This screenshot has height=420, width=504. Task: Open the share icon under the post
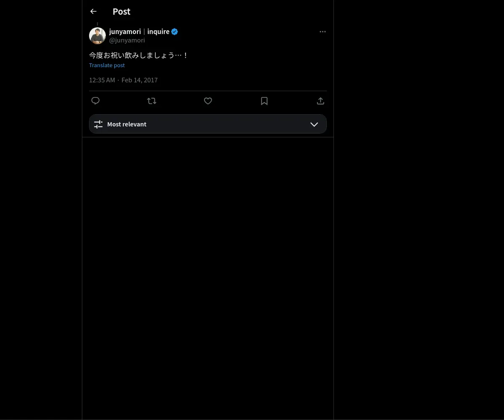click(320, 101)
